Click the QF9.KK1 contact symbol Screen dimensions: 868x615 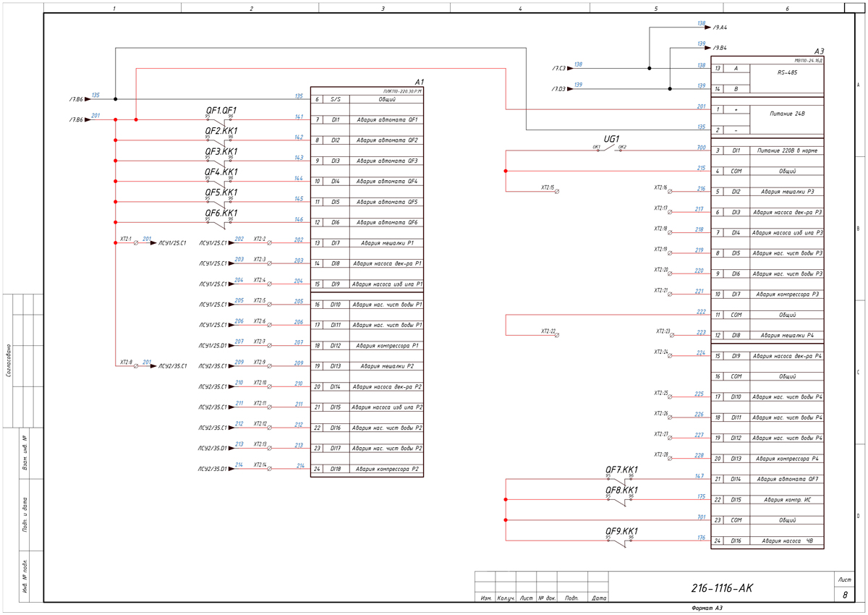click(x=619, y=540)
